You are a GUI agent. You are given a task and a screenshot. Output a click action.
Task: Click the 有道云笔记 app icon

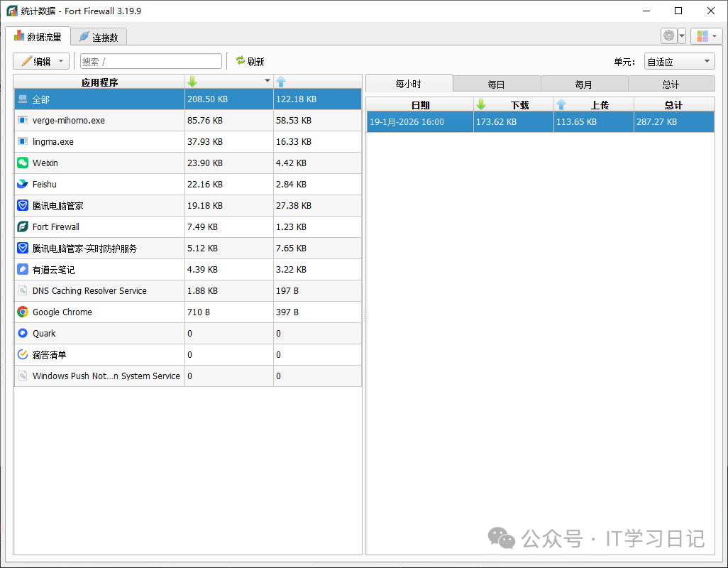click(23, 270)
